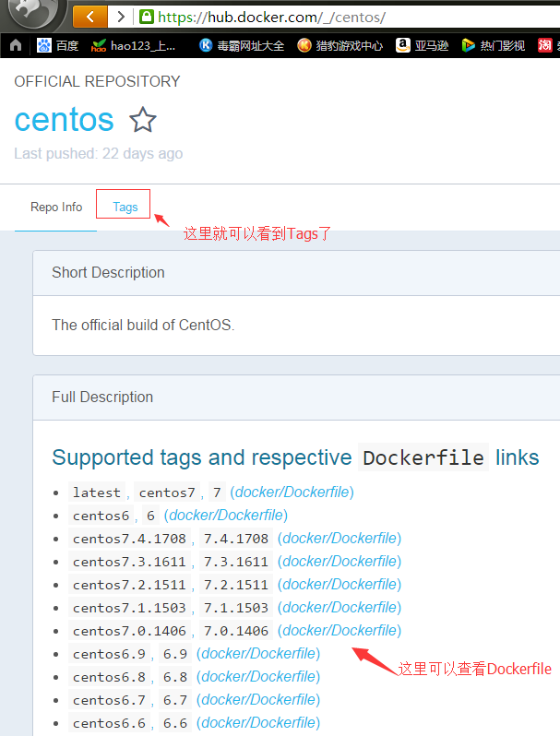The image size is (560, 736).
Task: Click the home icon in bookmarks bar
Action: (15, 45)
